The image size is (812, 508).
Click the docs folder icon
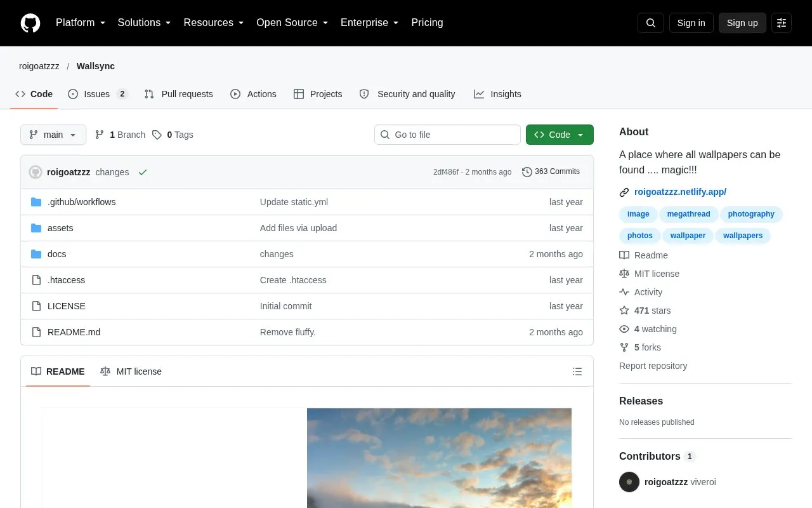click(x=36, y=254)
